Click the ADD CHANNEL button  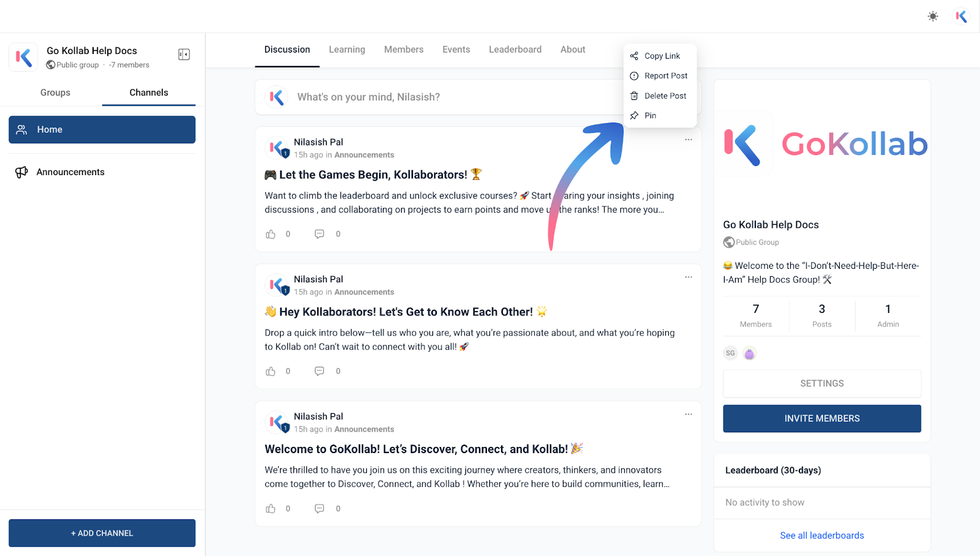102,533
